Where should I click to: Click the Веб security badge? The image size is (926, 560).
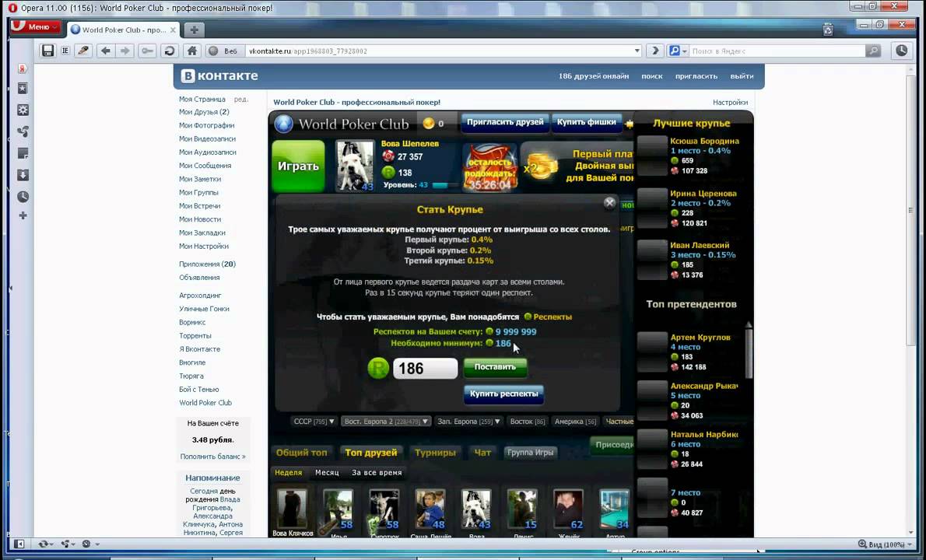tap(224, 51)
